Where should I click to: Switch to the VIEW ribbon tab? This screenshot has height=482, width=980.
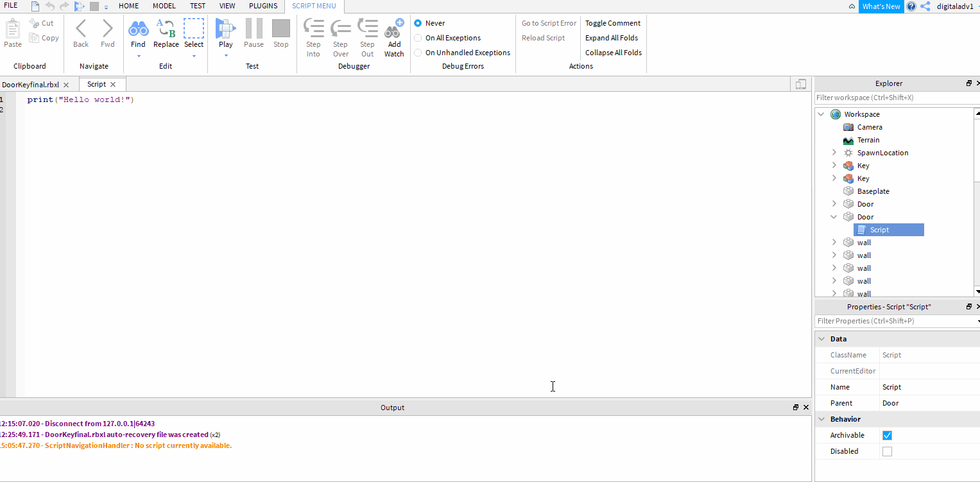[x=227, y=6]
